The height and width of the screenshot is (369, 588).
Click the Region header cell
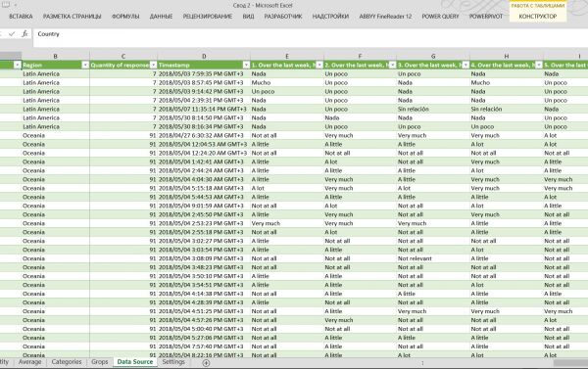tap(56, 66)
